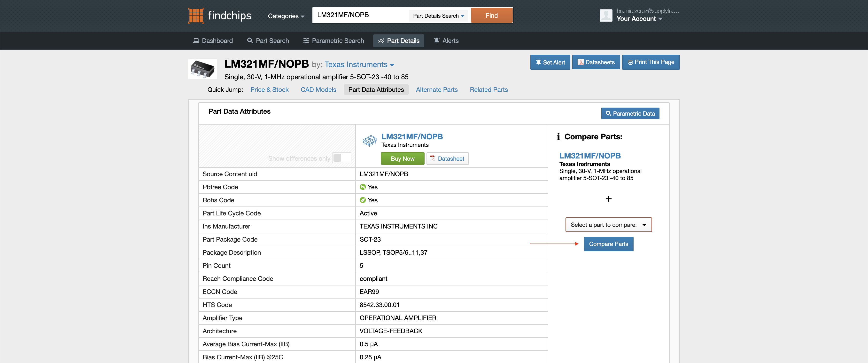
Task: Open the Part Search tab
Action: (268, 41)
